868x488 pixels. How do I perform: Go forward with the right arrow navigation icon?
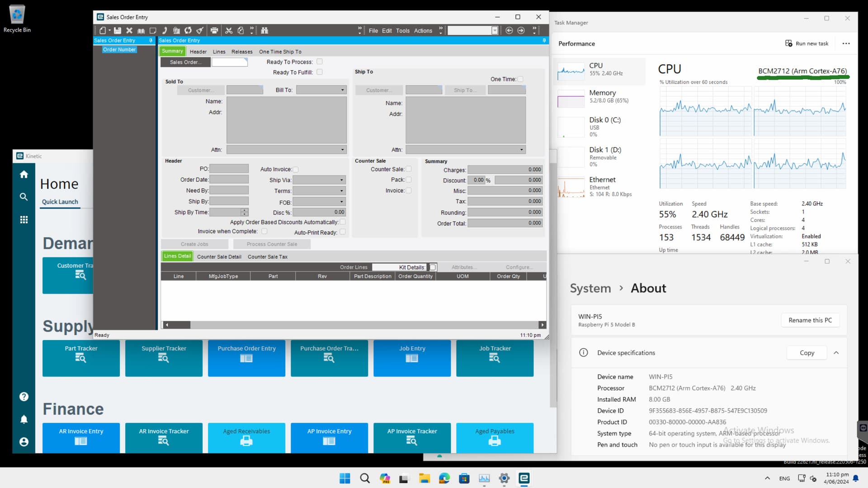point(521,30)
